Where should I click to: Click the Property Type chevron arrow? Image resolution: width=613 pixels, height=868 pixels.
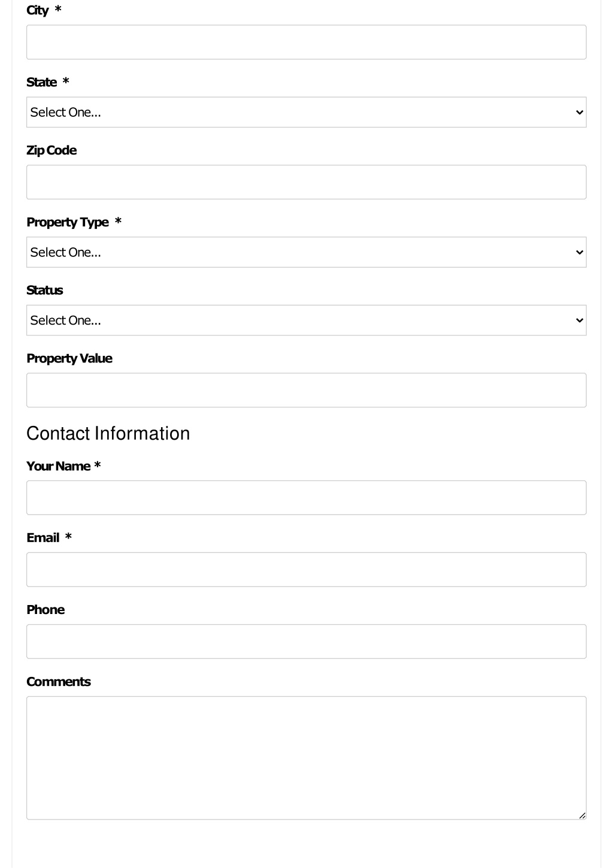point(579,252)
